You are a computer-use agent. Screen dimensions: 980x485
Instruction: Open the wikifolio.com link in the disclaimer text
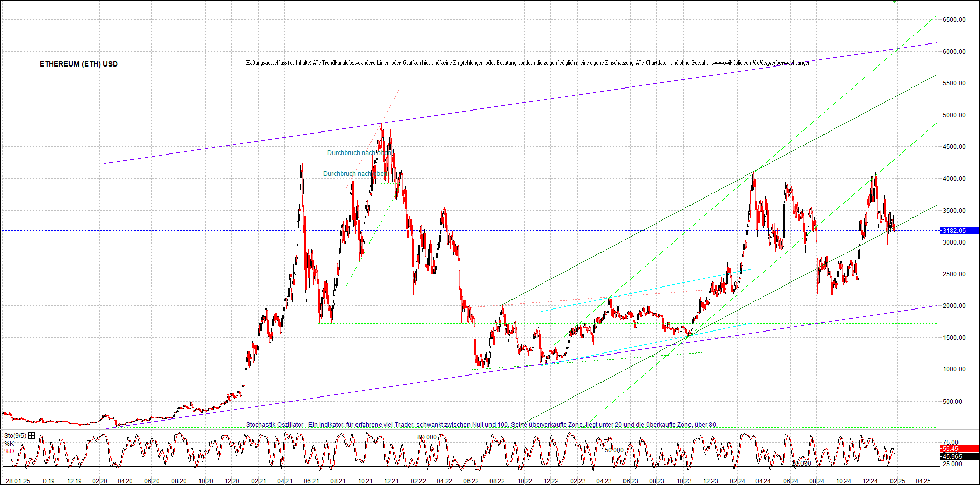[760, 63]
